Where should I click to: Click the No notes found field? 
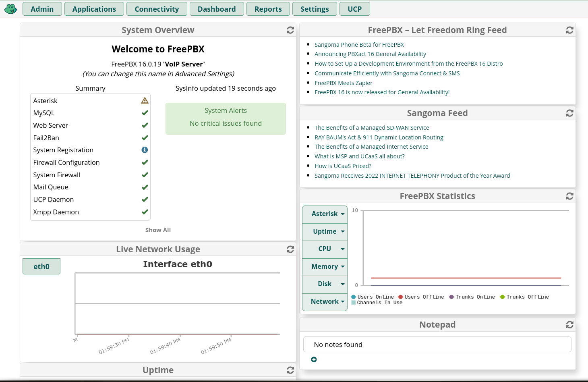[437, 345]
